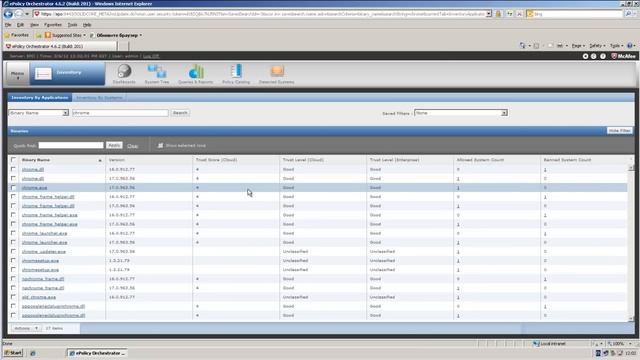Select ePolicy Orchestrator taskbar button
640x360 pixels.
click(x=98, y=353)
